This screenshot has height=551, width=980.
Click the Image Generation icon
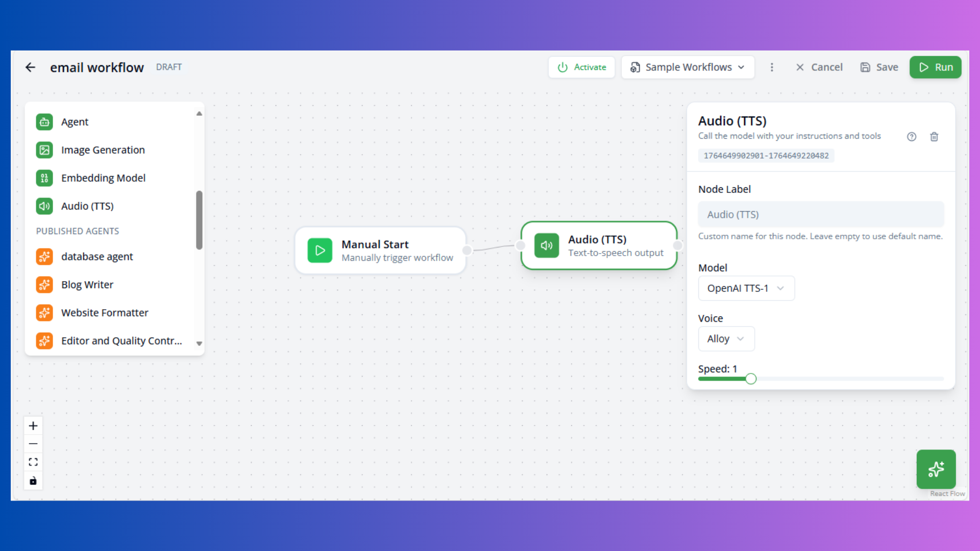pos(44,149)
